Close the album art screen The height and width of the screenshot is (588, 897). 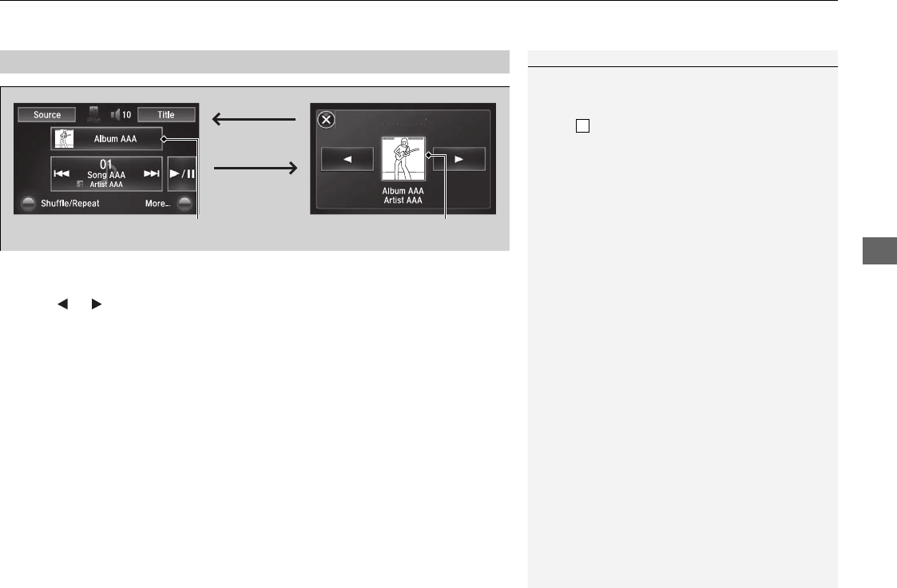point(326,120)
